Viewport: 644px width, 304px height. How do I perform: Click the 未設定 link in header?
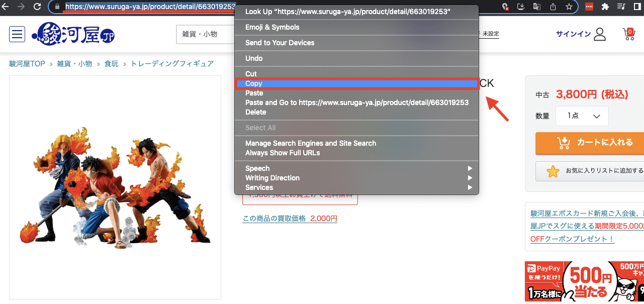(490, 34)
